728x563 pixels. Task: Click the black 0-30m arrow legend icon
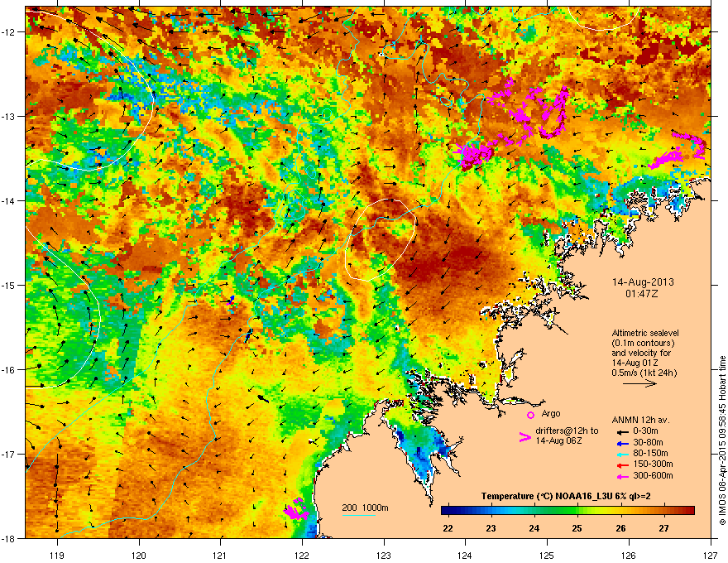click(x=622, y=431)
